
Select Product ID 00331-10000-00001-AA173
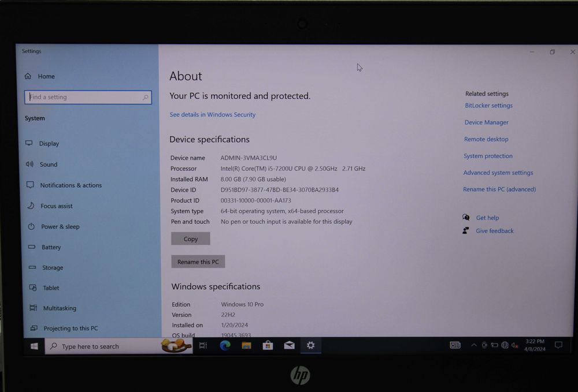point(255,200)
